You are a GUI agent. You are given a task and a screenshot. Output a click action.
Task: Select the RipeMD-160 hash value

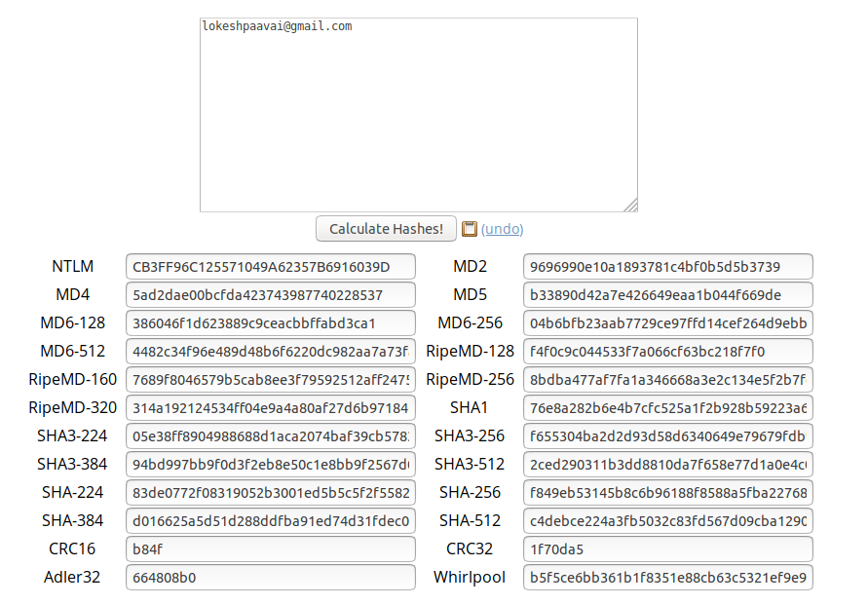(269, 379)
